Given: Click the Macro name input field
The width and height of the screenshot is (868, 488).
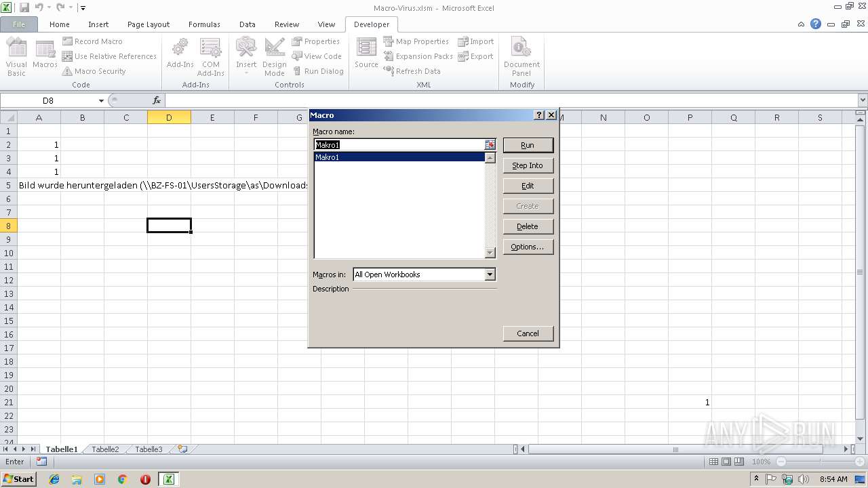Looking at the screenshot, I should pos(399,145).
